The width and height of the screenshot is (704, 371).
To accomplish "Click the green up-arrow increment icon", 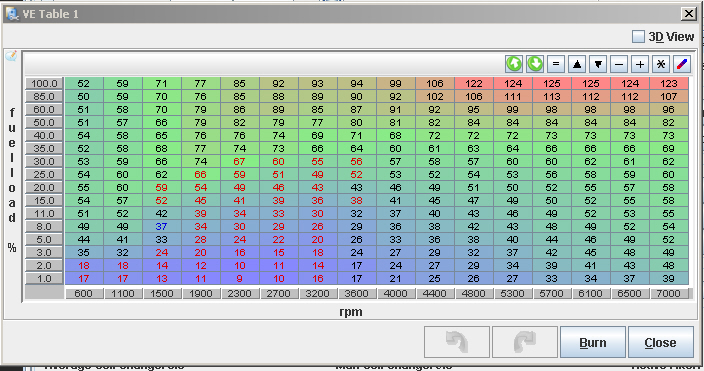I will click(x=514, y=64).
